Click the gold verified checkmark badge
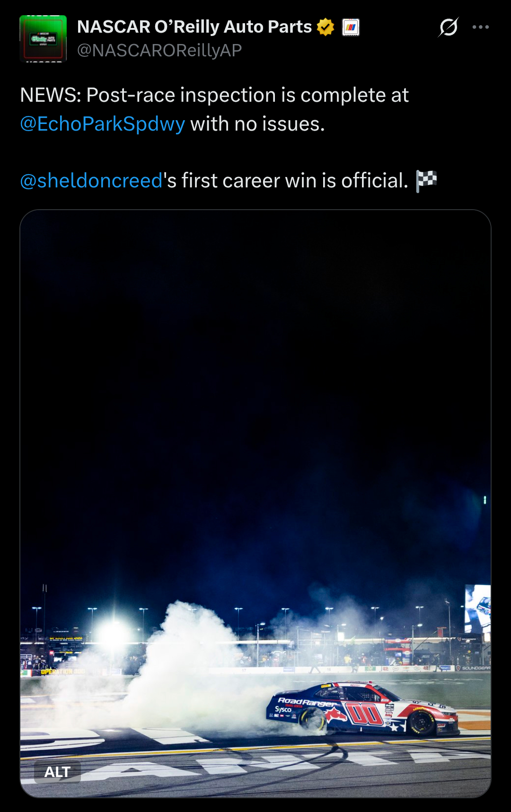This screenshot has height=812, width=511. tap(326, 27)
